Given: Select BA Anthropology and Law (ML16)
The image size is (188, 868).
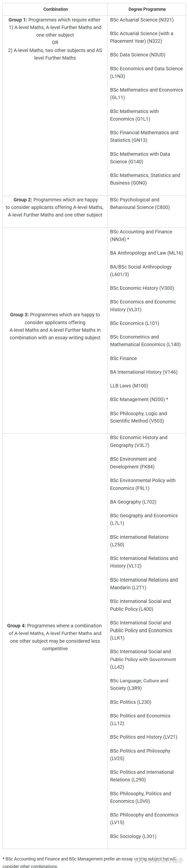Looking at the screenshot, I should [x=146, y=253].
